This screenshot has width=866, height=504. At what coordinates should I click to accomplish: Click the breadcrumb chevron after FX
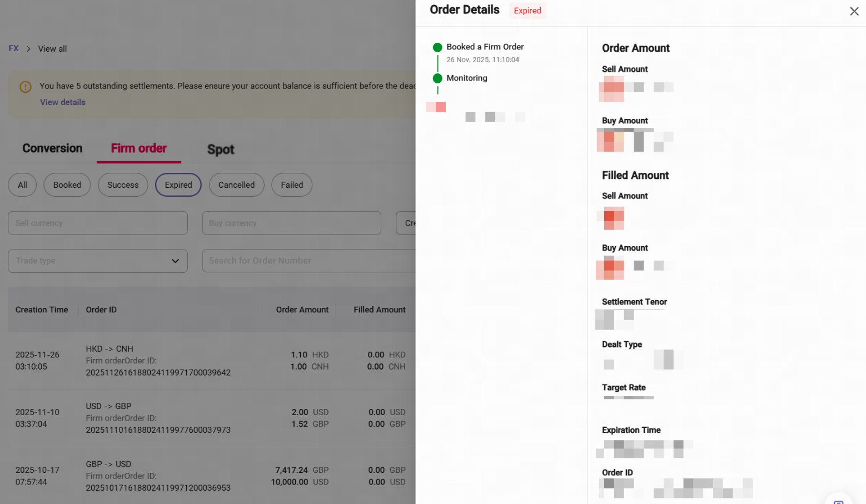pos(28,49)
